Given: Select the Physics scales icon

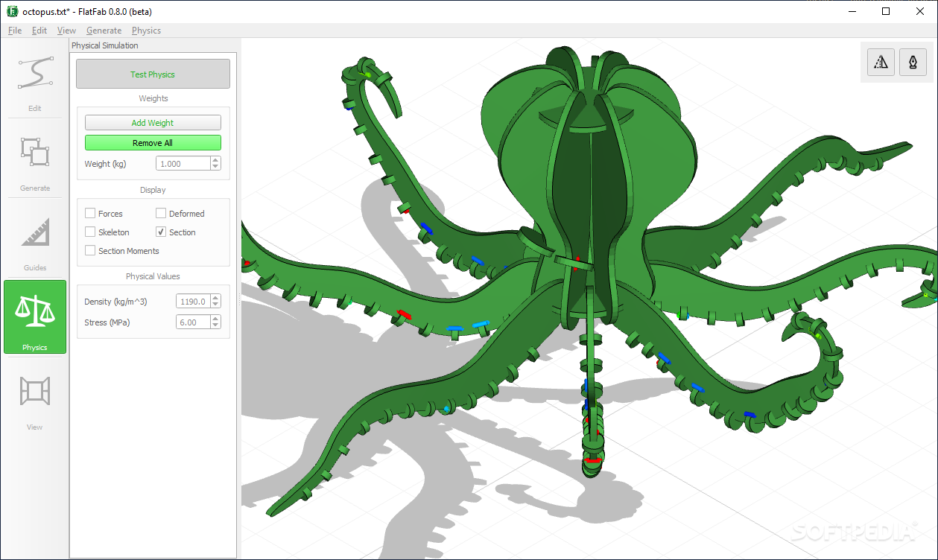Looking at the screenshot, I should 34,310.
